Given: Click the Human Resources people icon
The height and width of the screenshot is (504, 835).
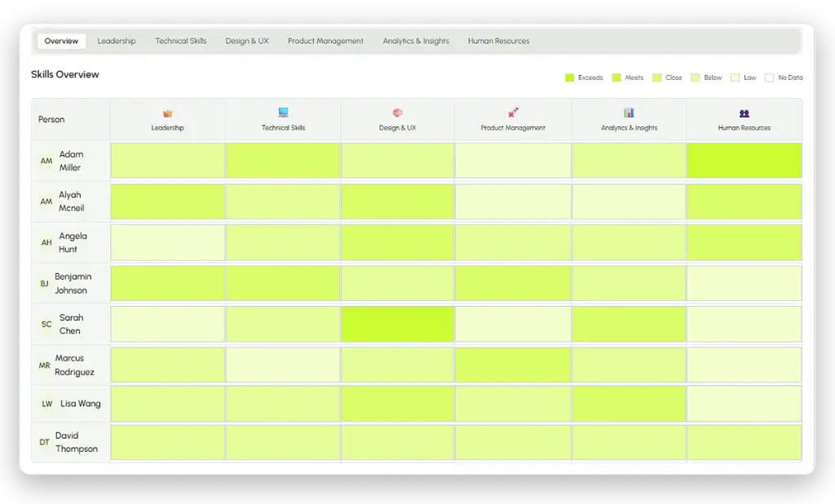Looking at the screenshot, I should pos(744,113).
